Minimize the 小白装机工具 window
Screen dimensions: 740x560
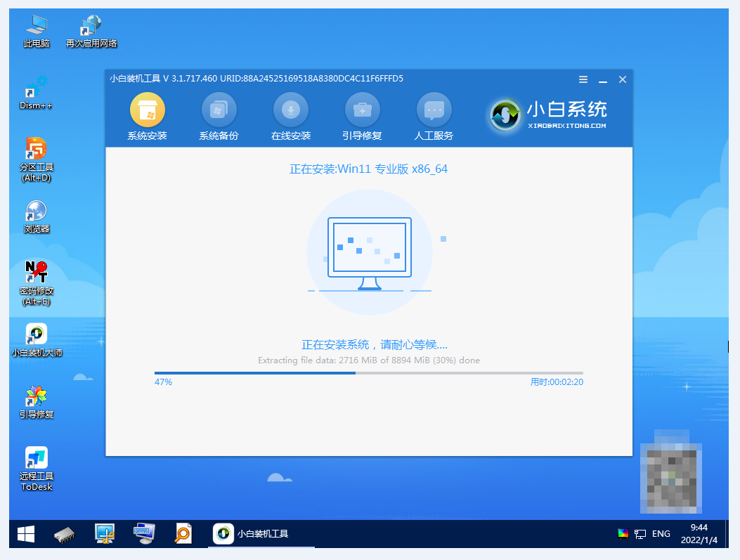pos(603,79)
